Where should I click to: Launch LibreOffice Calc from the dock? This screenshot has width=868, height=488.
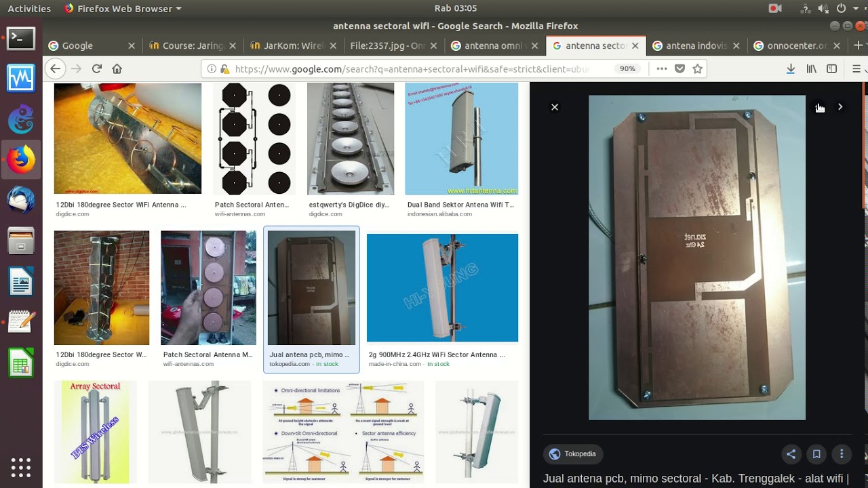coord(21,363)
